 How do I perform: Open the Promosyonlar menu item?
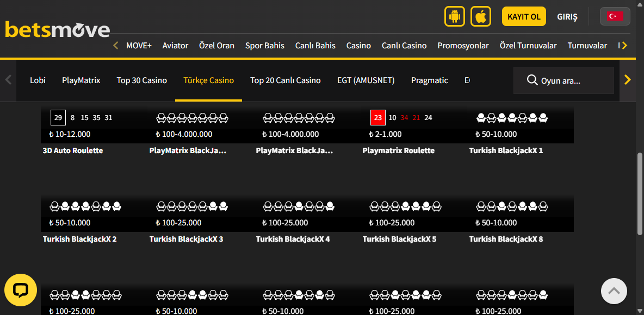coord(463,46)
